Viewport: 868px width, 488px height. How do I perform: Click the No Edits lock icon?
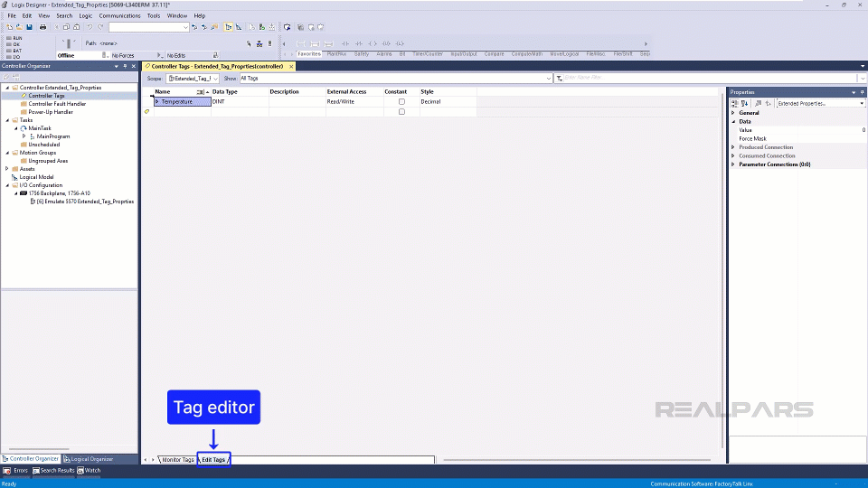[215, 55]
